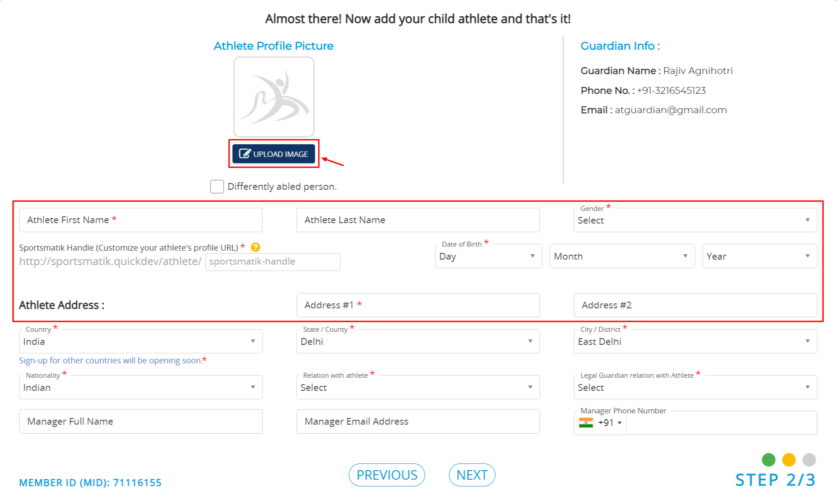The width and height of the screenshot is (837, 504).
Task: Click the athlete profile picture placeholder
Action: [274, 97]
